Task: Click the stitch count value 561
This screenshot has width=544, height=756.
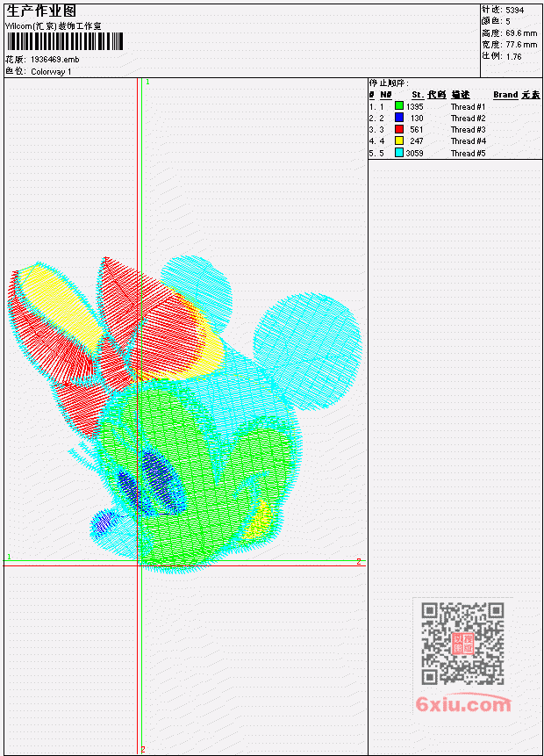Action: 416,130
